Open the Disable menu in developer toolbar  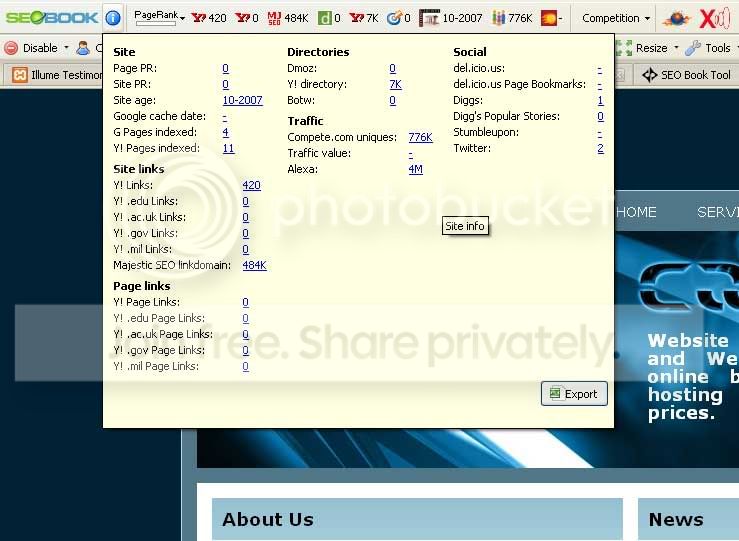coord(46,48)
